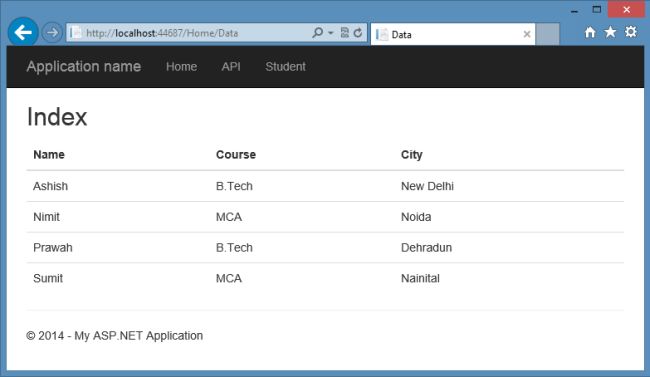Click B.Tech in the Ashish row
Viewport: 650px width, 377px height.
[x=234, y=186]
